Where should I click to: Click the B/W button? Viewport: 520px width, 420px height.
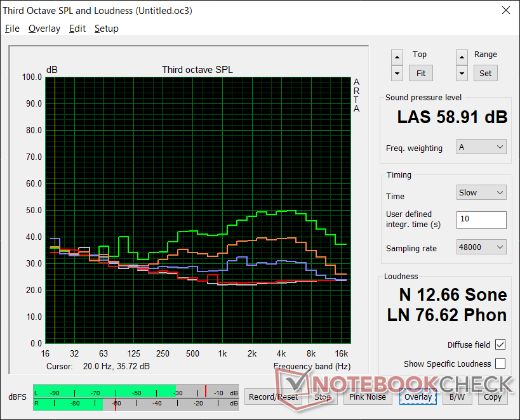457,397
